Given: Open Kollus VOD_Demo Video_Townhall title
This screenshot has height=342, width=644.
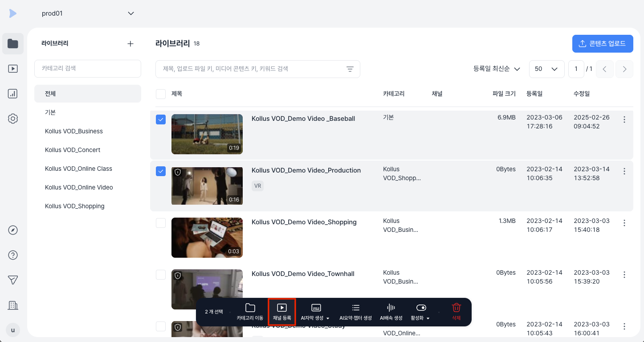Looking at the screenshot, I should pos(303,274).
